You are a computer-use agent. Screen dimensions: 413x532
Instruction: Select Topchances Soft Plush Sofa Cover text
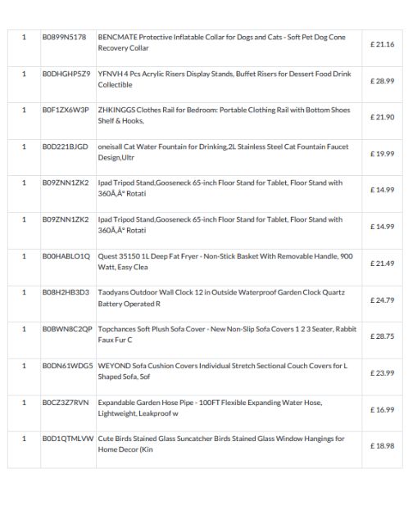tap(227, 334)
